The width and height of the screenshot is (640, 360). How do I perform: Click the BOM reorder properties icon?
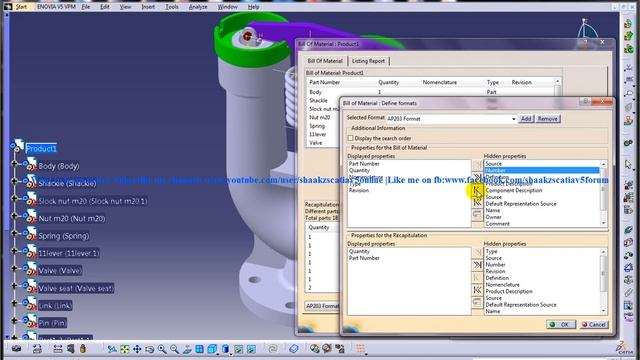click(477, 215)
